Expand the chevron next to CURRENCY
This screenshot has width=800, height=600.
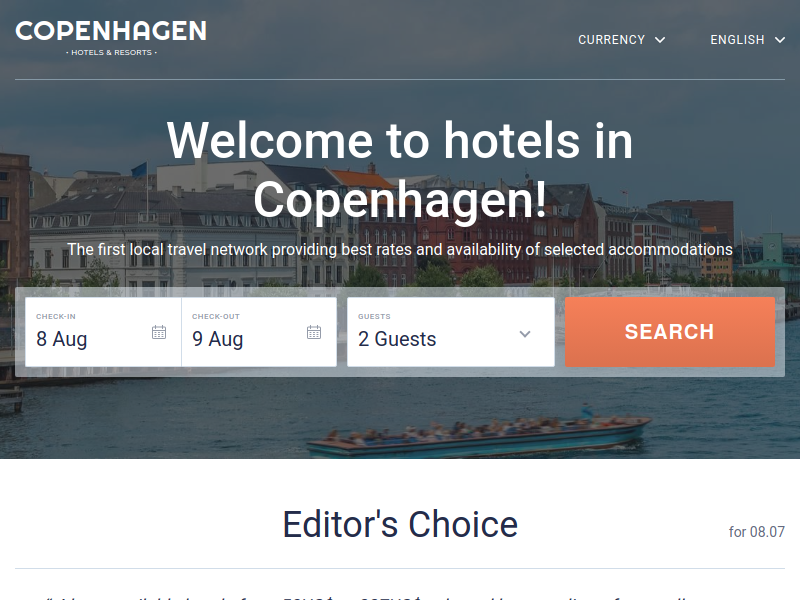tap(660, 40)
